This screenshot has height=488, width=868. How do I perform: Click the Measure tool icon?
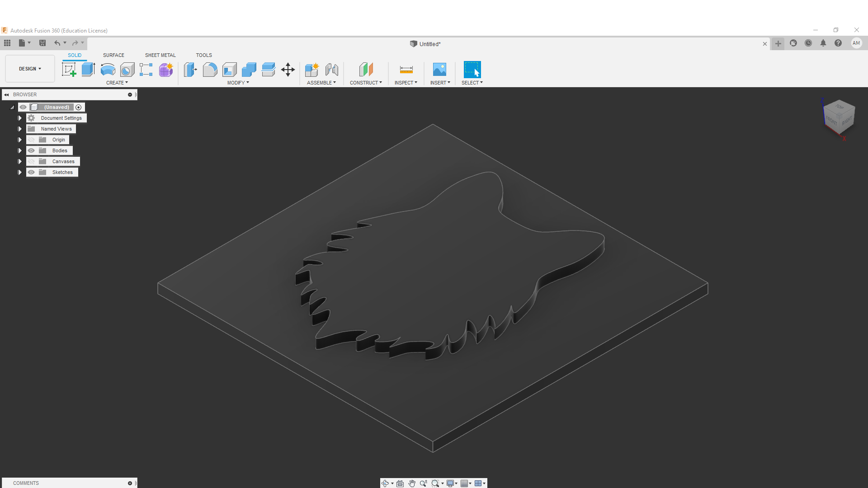click(x=406, y=70)
